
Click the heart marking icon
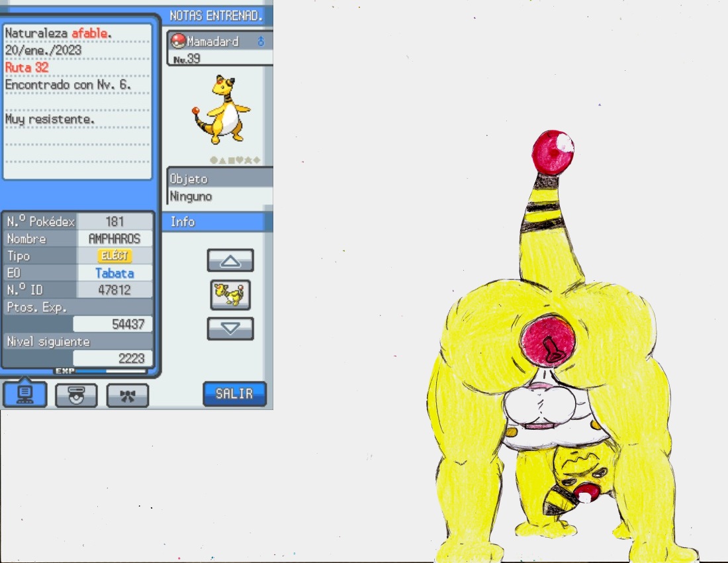[240, 160]
